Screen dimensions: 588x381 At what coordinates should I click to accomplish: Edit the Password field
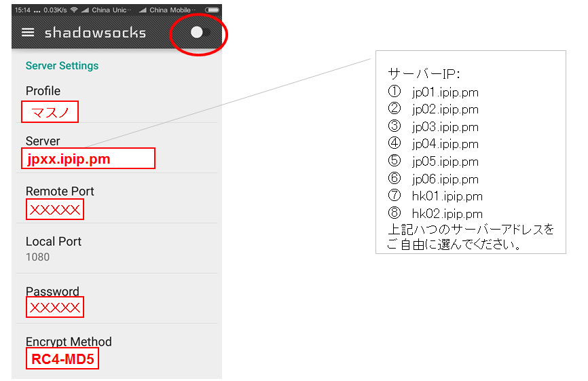[x=55, y=307]
